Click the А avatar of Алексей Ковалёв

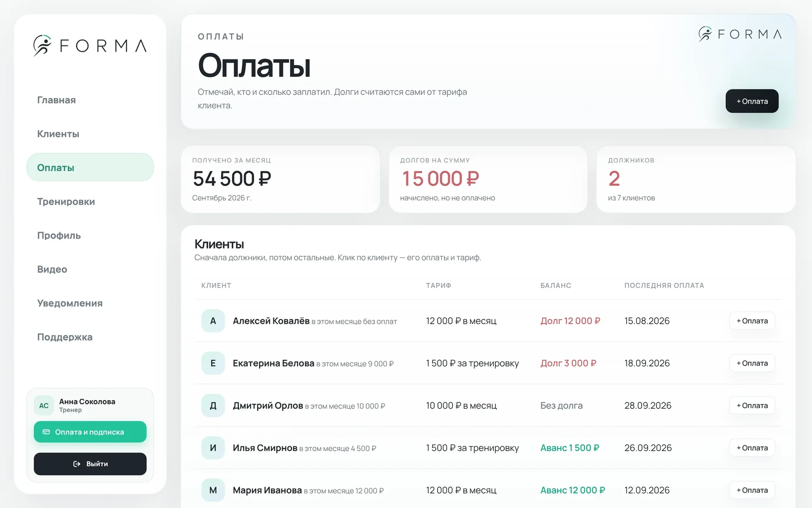213,321
